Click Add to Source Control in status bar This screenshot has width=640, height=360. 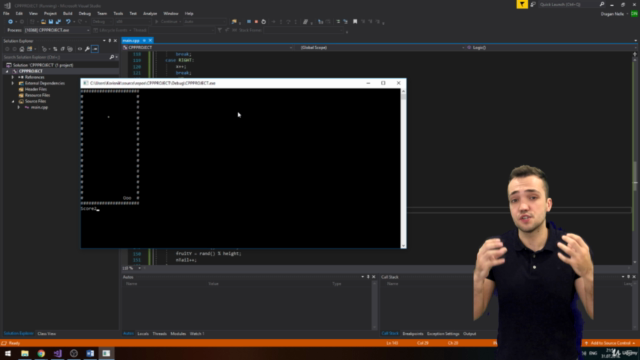pyautogui.click(x=610, y=343)
